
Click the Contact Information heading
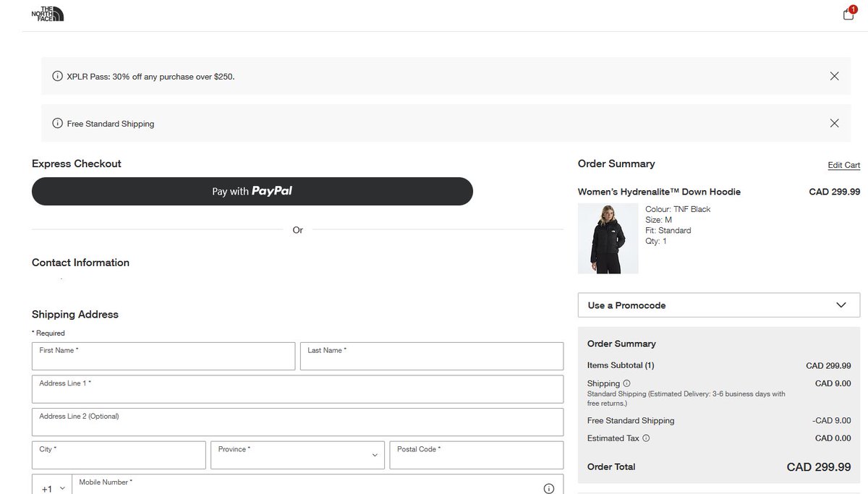(x=80, y=263)
